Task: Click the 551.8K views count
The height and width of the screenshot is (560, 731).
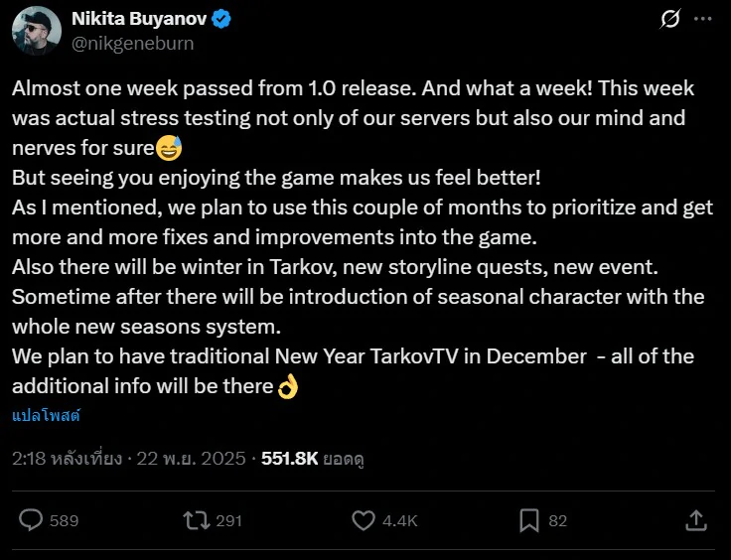Action: pyautogui.click(x=289, y=459)
